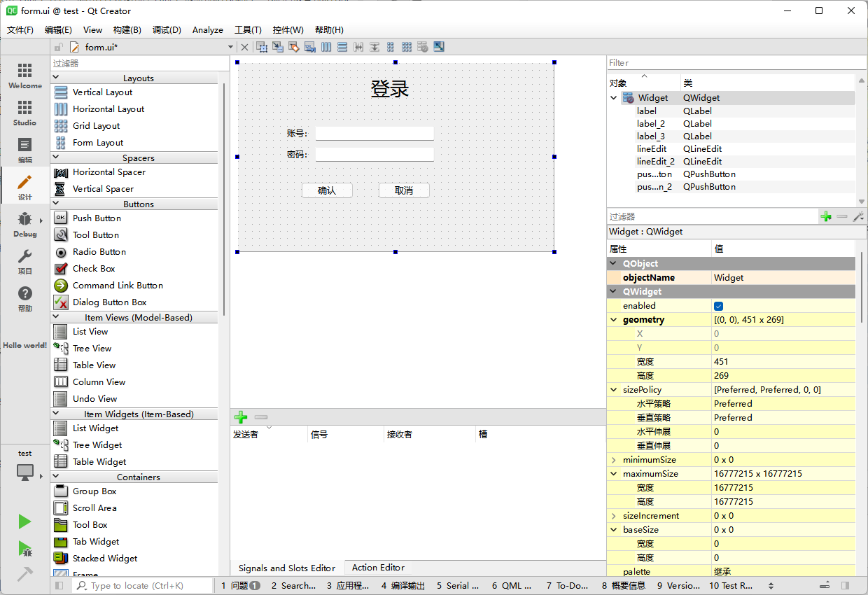Viewport: 868px width, 595px height.
Task: Open the property editor wrench settings icon
Action: tap(858, 217)
